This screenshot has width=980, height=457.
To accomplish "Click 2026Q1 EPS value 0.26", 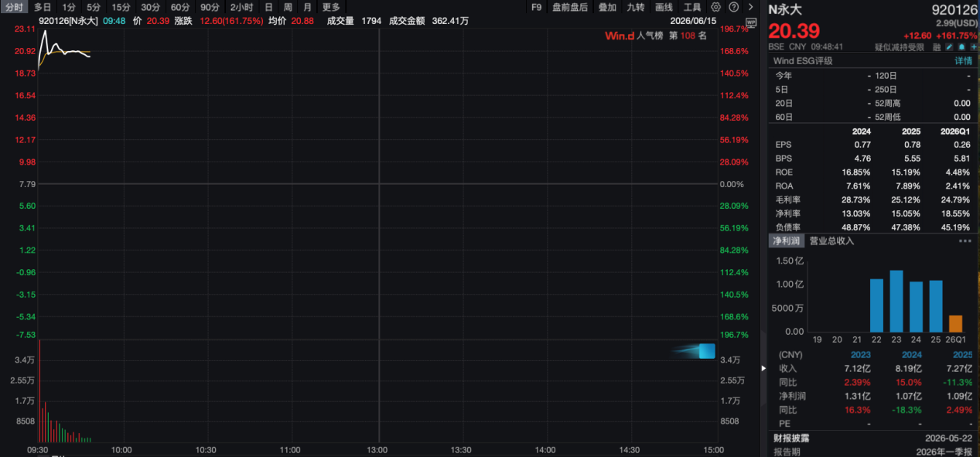I will tap(961, 145).
